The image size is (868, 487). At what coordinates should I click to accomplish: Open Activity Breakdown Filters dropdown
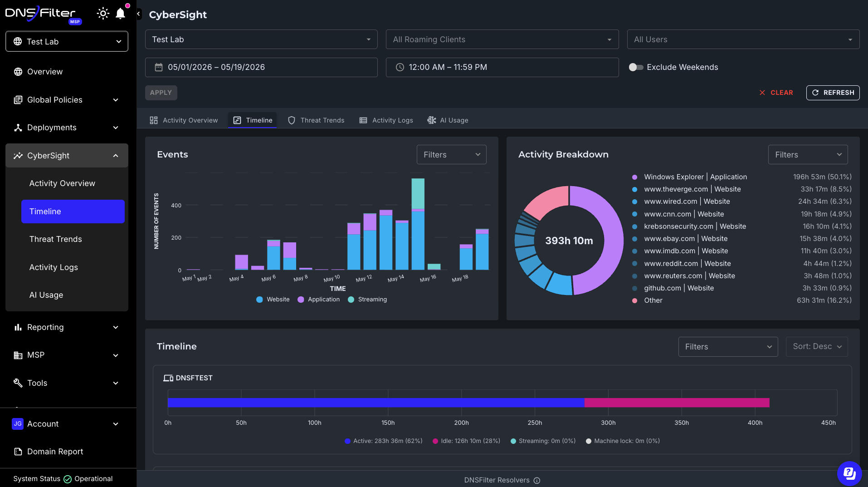click(808, 155)
